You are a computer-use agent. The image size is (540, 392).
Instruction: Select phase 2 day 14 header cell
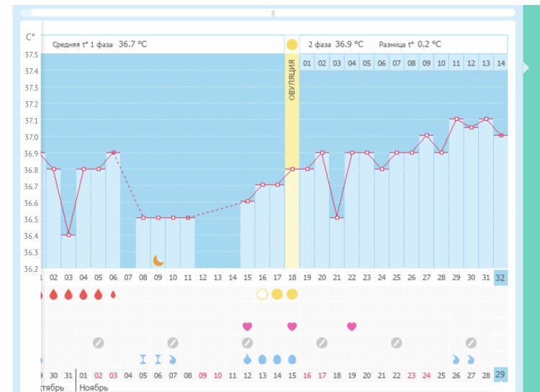pyautogui.click(x=500, y=64)
